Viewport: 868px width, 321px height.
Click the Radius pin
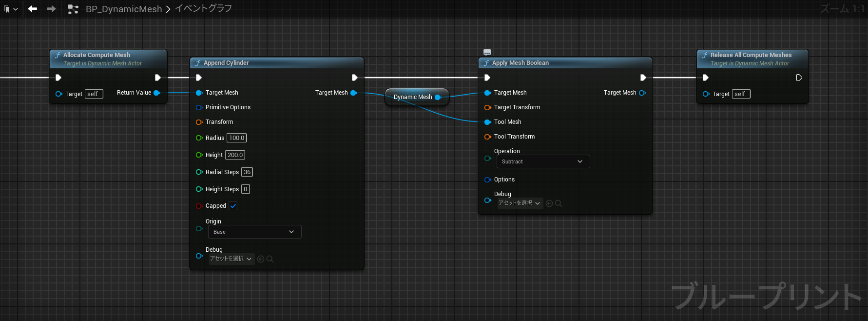pyautogui.click(x=199, y=138)
